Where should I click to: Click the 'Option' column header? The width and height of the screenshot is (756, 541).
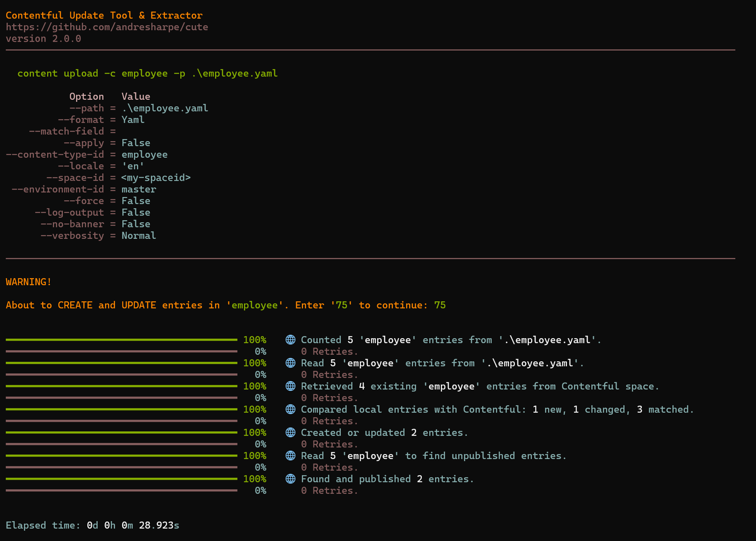coord(87,96)
